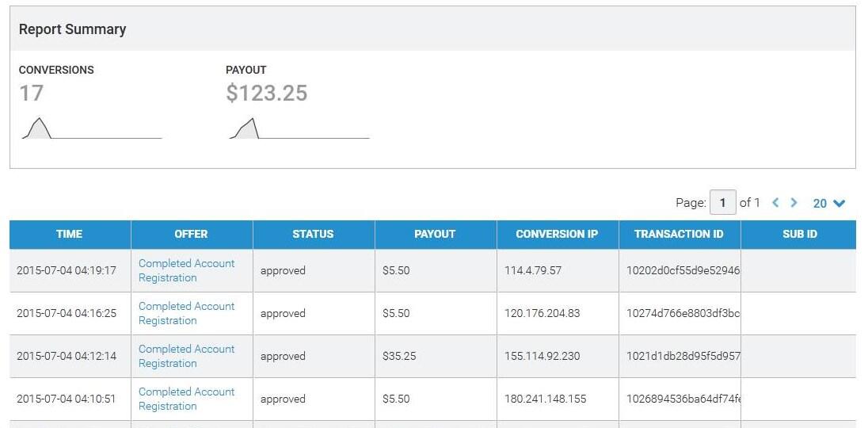Sort by CONVERSION IP column header
The width and height of the screenshot is (868, 428).
(558, 234)
